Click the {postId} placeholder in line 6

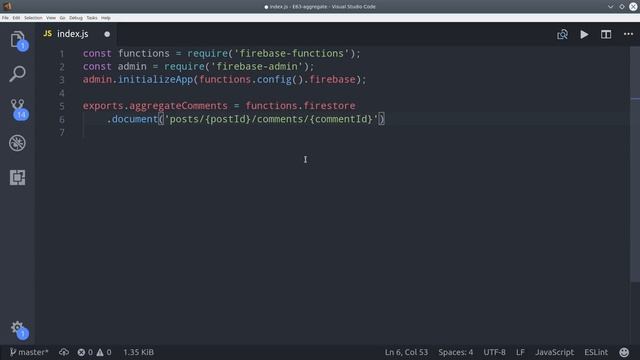(227, 119)
